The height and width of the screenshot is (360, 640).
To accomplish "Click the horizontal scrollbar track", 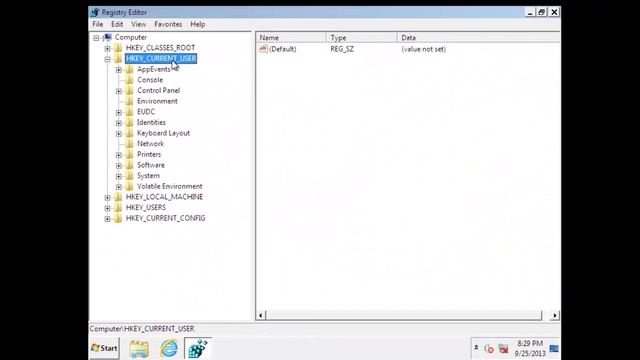I will point(404,315).
